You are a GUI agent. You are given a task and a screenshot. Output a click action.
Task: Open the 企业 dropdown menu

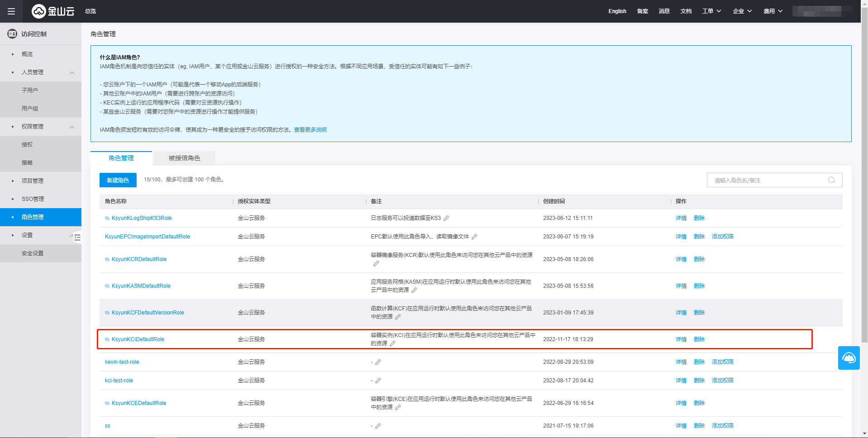[x=742, y=11]
